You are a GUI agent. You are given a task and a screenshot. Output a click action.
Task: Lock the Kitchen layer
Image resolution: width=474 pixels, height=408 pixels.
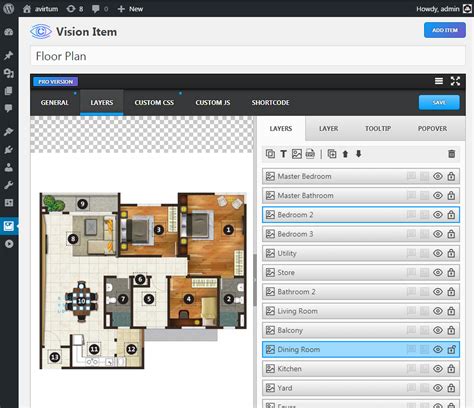[451, 369]
